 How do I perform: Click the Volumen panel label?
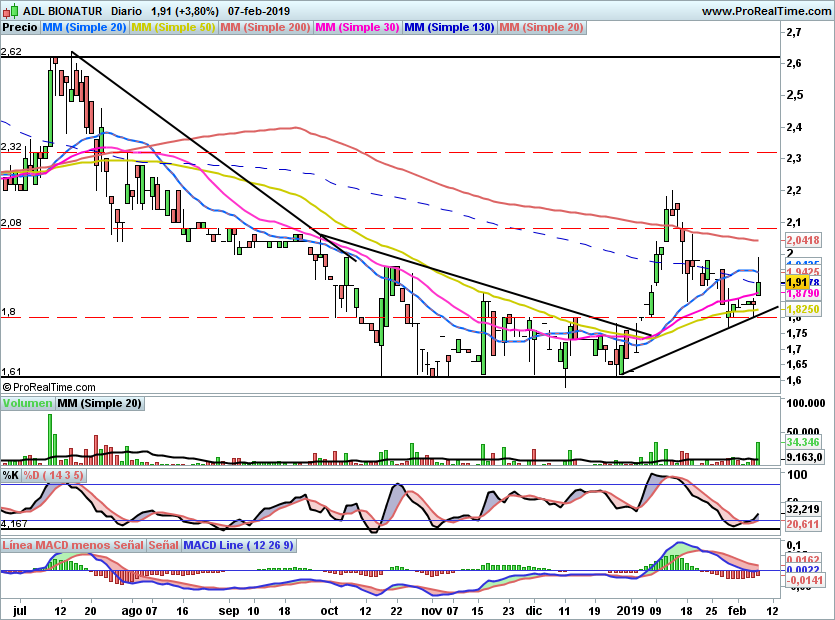[x=28, y=404]
